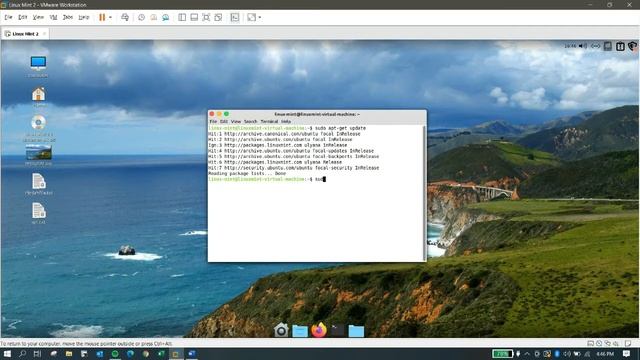Enter full screen mode icon
The width and height of the screenshot is (640, 360).
(206, 17)
